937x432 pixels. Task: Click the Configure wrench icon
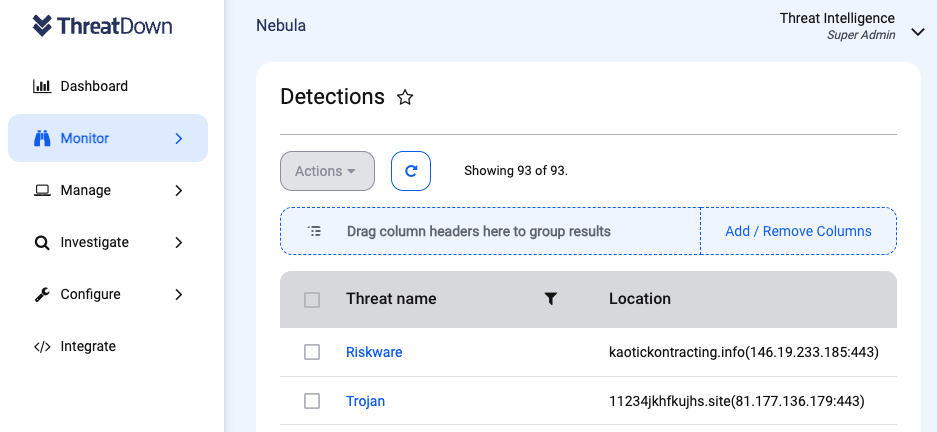click(42, 294)
